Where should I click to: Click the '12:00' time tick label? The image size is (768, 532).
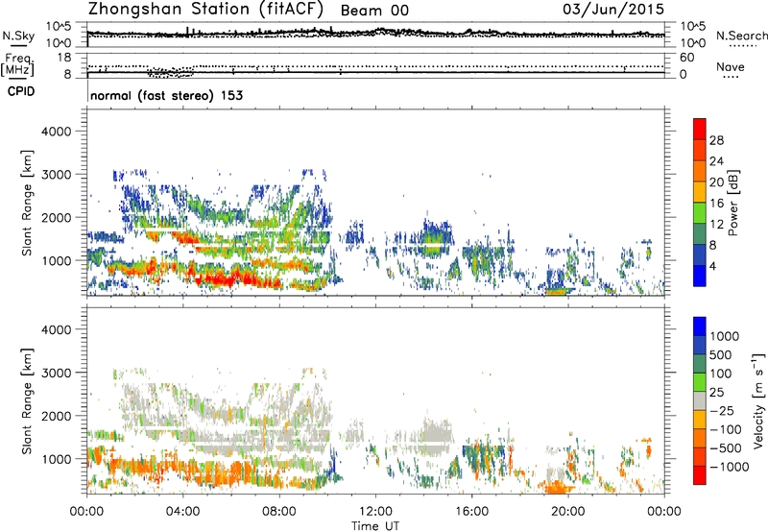pyautogui.click(x=375, y=512)
